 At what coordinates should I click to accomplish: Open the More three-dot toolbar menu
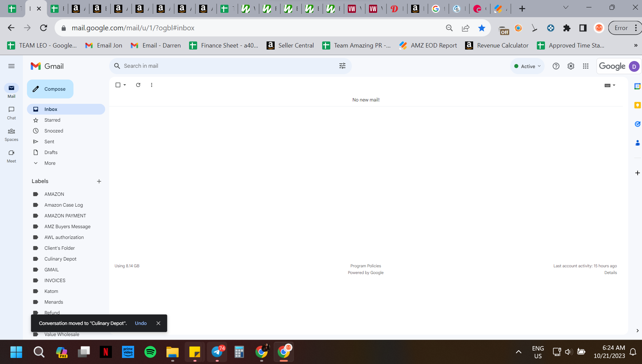[152, 85]
